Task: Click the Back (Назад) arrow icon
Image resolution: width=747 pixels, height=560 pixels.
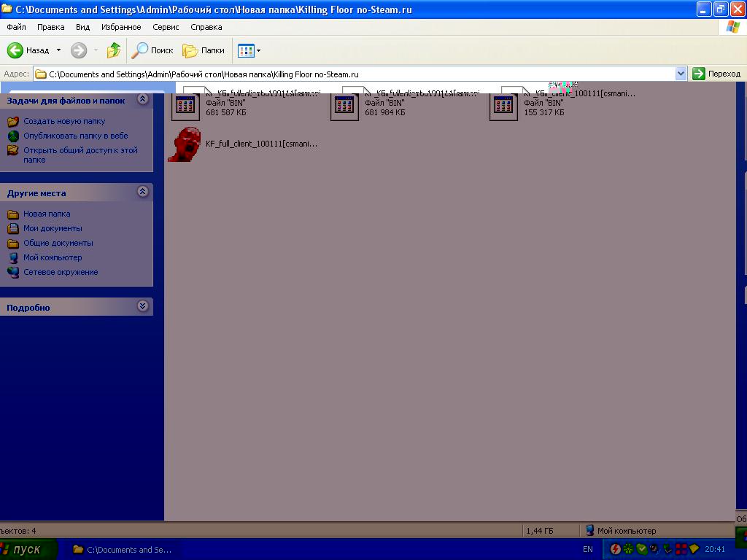Action: 15,50
